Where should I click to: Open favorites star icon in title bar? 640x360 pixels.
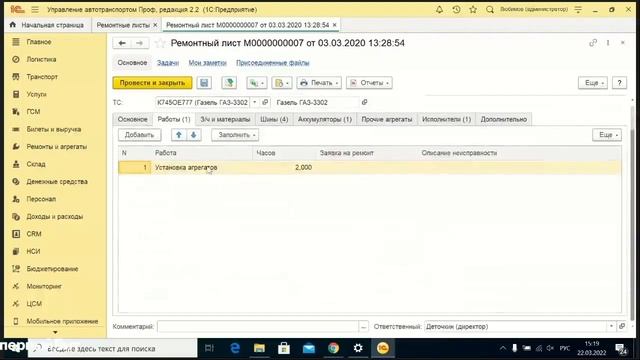point(473,9)
